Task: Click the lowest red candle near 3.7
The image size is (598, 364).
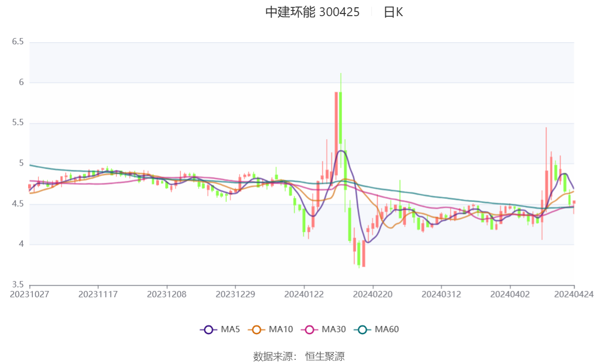Action: click(x=364, y=254)
